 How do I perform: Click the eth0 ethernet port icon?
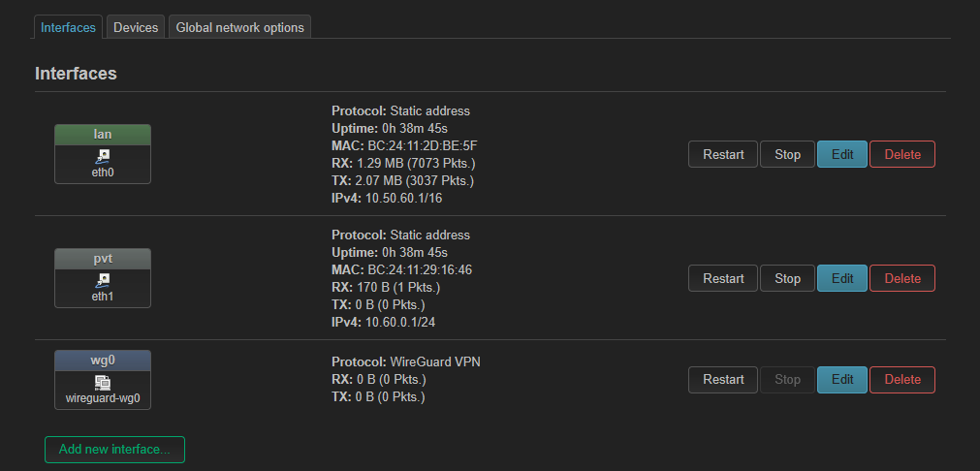coord(103,156)
